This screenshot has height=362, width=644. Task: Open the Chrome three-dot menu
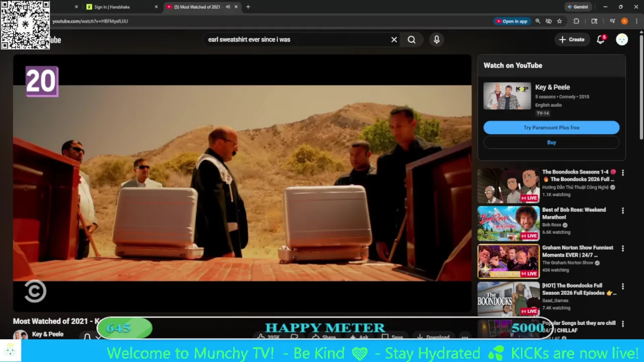coord(637,21)
